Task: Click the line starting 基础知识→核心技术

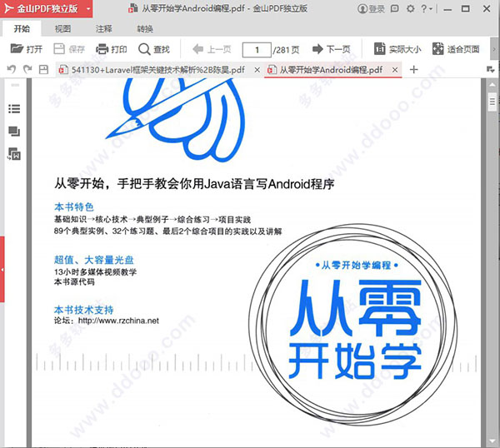Action: click(x=152, y=219)
